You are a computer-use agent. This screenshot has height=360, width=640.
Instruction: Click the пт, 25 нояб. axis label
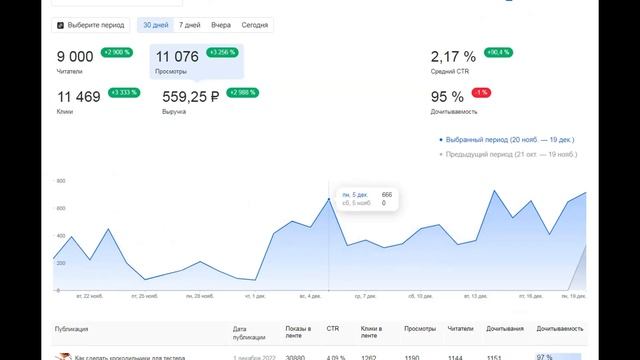(x=144, y=296)
